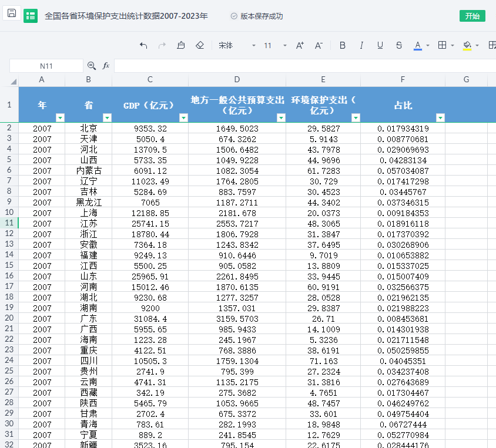The width and height of the screenshot is (496, 448).
Task: Undo the last action
Action: (x=143, y=45)
